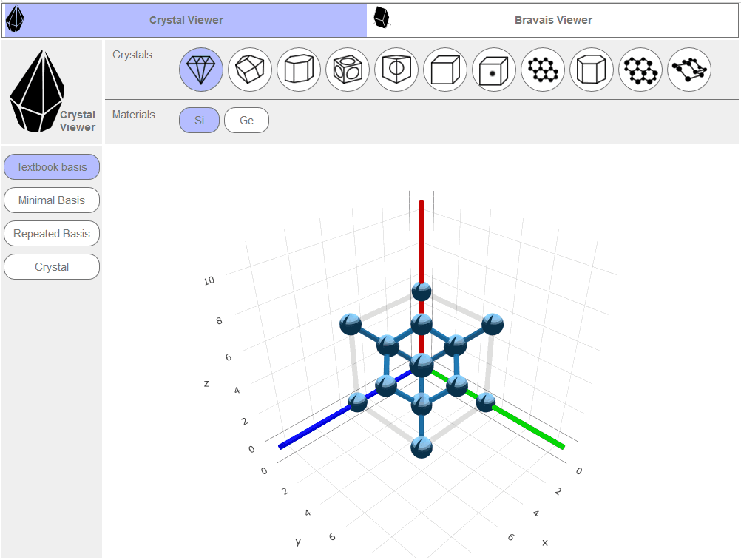Select Si material
Image resolution: width=741 pixels, height=560 pixels.
pos(199,120)
